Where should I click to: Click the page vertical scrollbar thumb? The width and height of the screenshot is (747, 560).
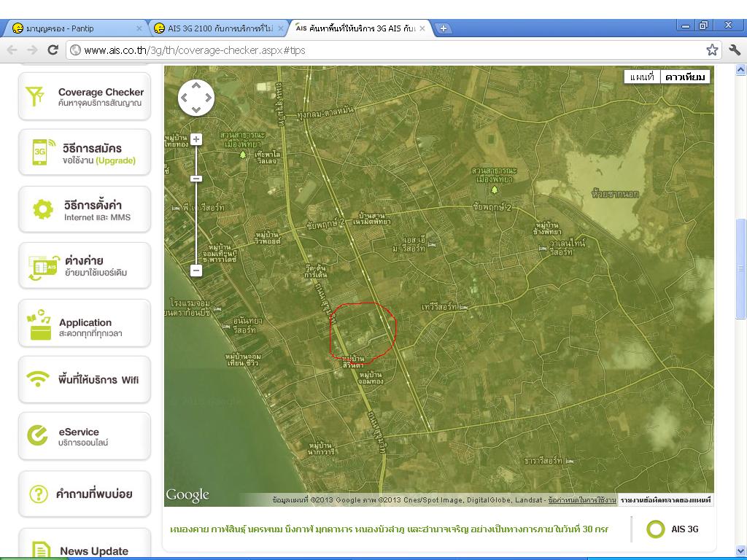click(x=741, y=269)
